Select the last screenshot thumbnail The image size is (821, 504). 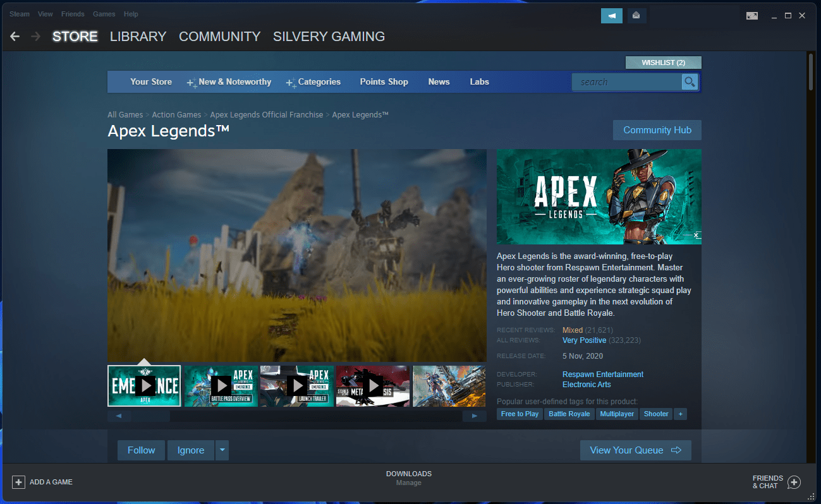click(449, 386)
